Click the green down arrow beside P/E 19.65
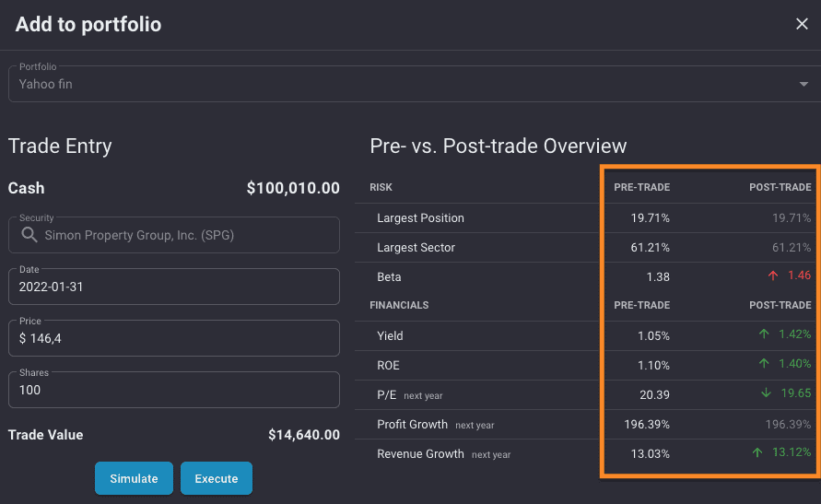Image resolution: width=821 pixels, height=504 pixels. pos(766,393)
